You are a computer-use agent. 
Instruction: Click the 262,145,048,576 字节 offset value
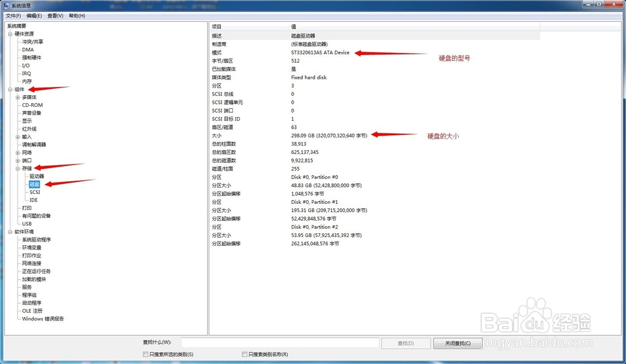(x=315, y=243)
